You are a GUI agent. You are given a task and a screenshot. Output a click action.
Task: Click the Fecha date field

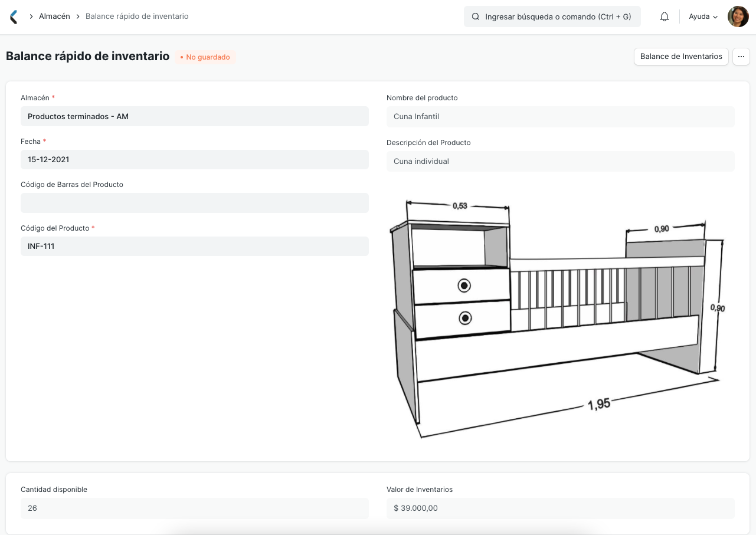[x=195, y=159]
